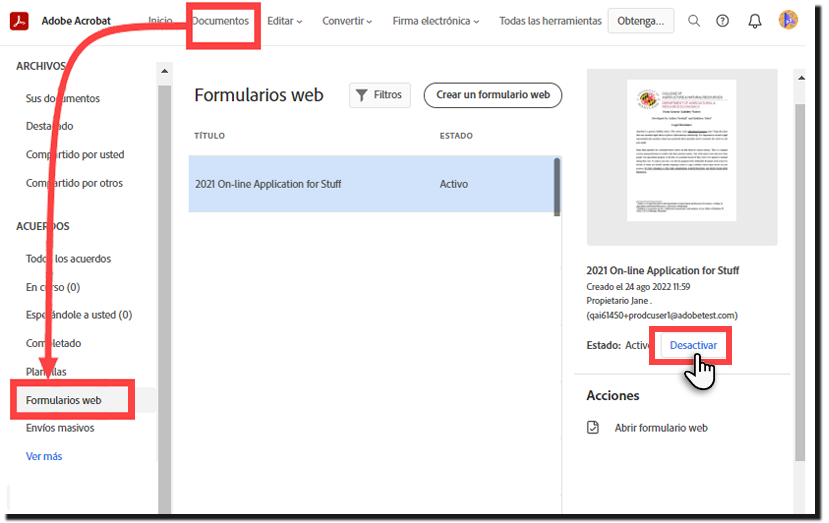This screenshot has width=829, height=523.
Task: Open the search magnifier icon
Action: pos(694,21)
